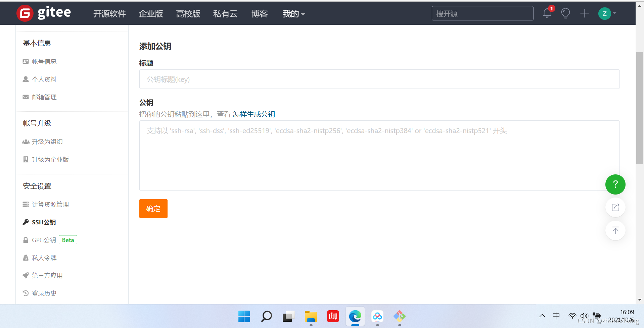Click the 确定 confirm button
This screenshot has height=328, width=644.
tap(153, 208)
